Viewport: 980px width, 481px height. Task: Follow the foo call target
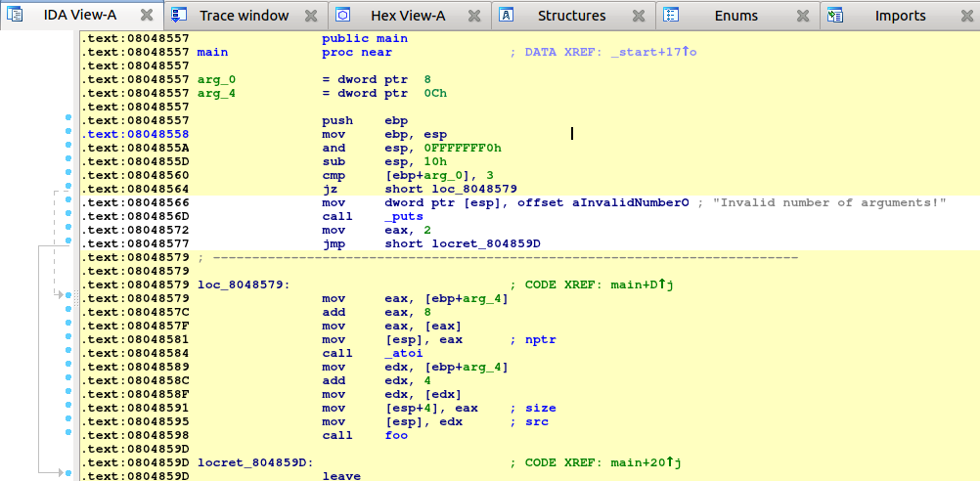coord(396,435)
